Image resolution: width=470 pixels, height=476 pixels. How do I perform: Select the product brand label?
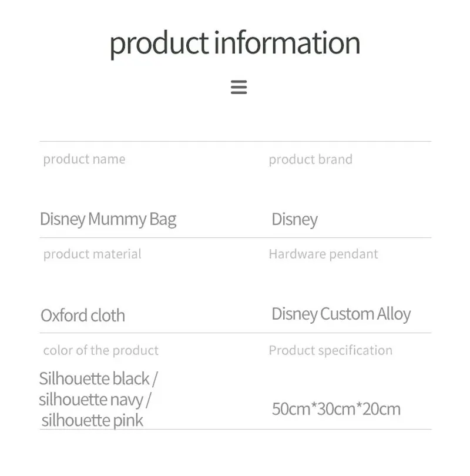coord(310,160)
